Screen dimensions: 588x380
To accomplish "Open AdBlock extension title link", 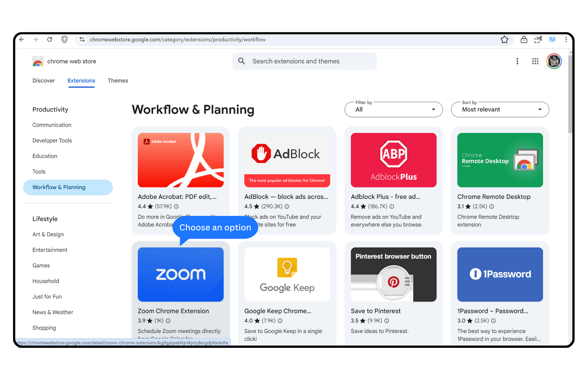I will [286, 197].
